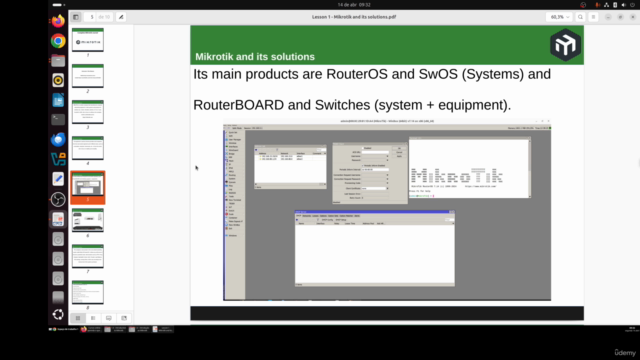Launch Firefox from the dock

coord(58,21)
